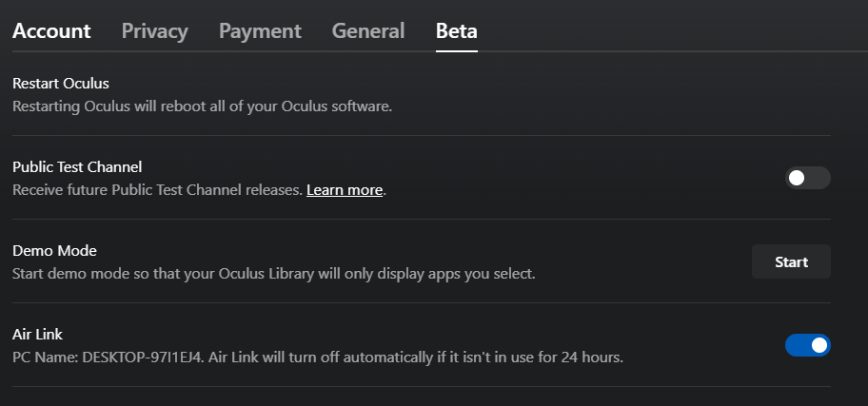Open the Privacy settings tab
This screenshot has width=868, height=406.
(x=154, y=31)
